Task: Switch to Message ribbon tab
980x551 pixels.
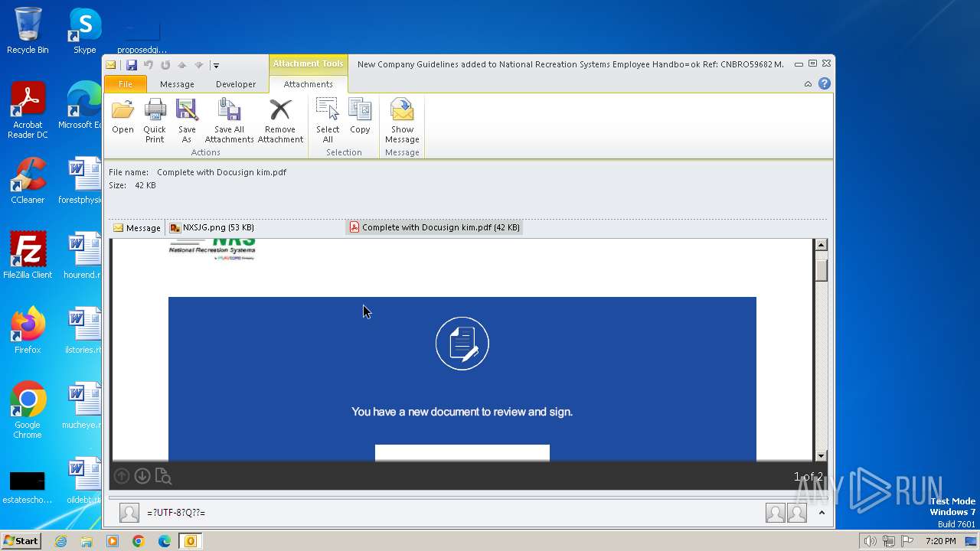Action: coord(177,84)
